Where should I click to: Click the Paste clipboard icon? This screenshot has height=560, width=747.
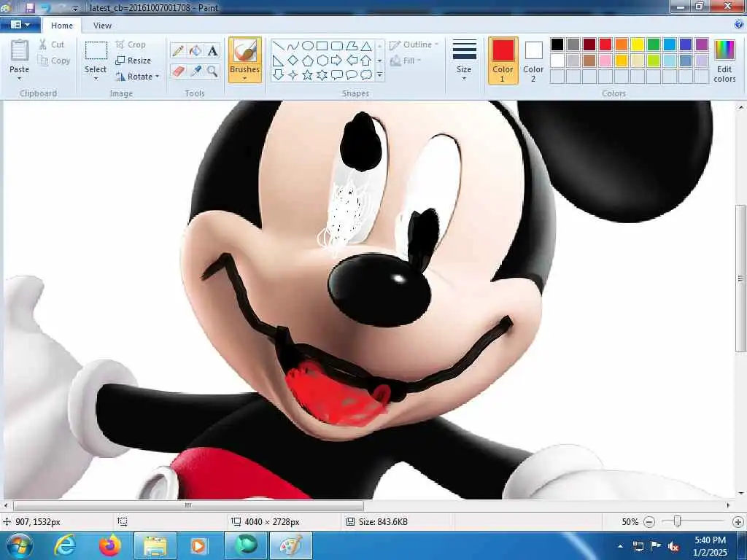click(20, 51)
